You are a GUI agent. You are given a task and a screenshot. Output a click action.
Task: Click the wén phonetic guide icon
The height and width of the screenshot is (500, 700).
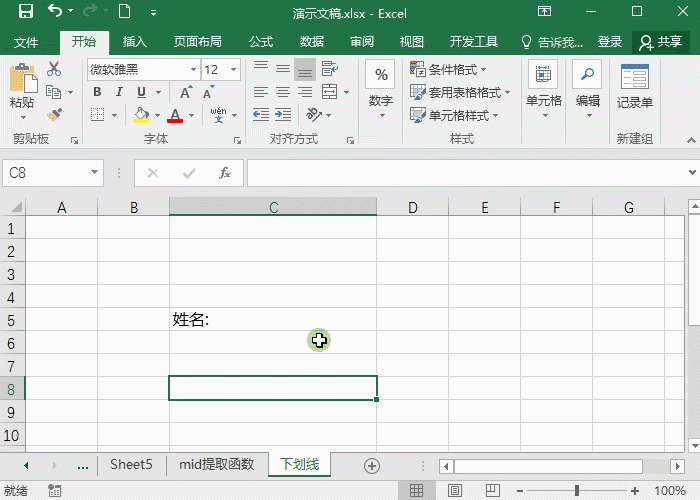(218, 115)
